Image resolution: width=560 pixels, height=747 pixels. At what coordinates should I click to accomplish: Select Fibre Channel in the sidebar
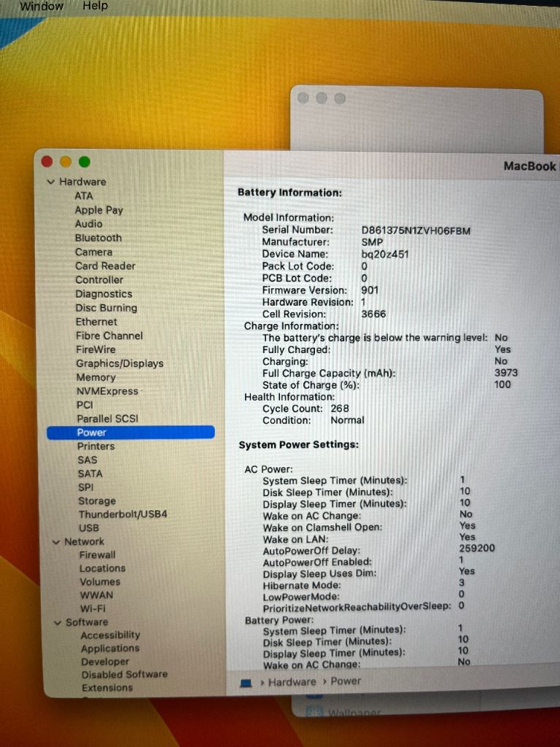[109, 336]
